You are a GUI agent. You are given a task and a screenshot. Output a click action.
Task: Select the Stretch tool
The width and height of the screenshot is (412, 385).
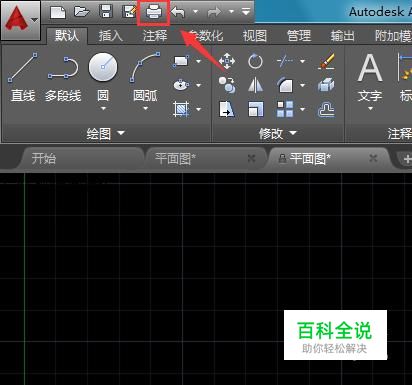pos(227,109)
